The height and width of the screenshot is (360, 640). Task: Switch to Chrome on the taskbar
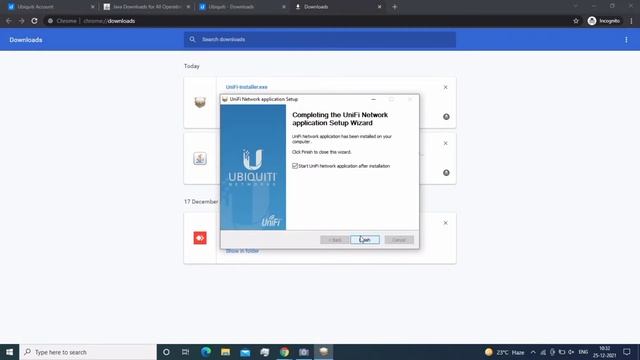pos(284,352)
